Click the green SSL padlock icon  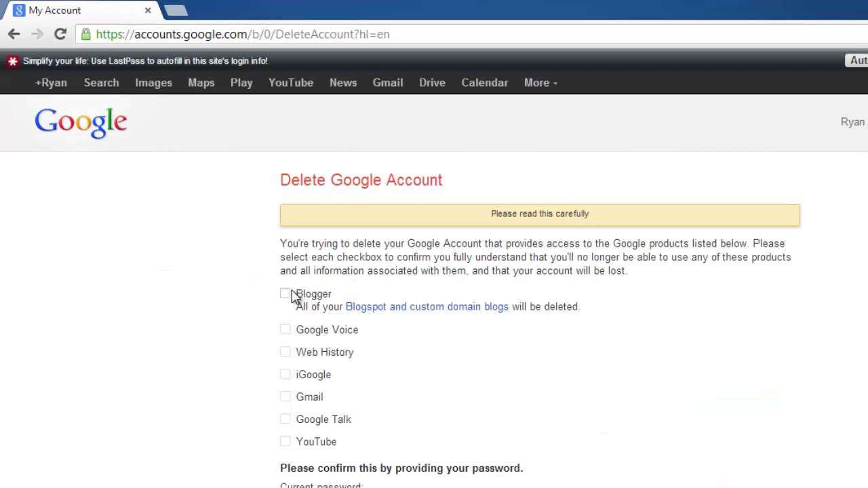pos(85,34)
